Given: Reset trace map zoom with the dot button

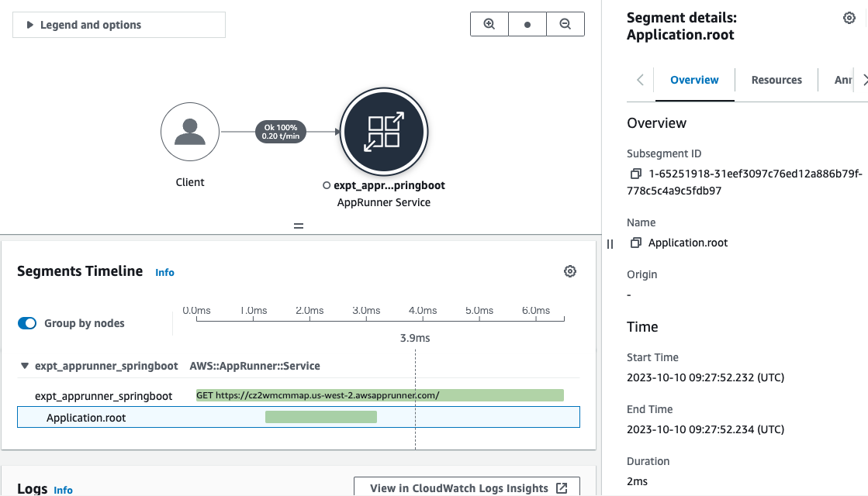Looking at the screenshot, I should pyautogui.click(x=527, y=24).
